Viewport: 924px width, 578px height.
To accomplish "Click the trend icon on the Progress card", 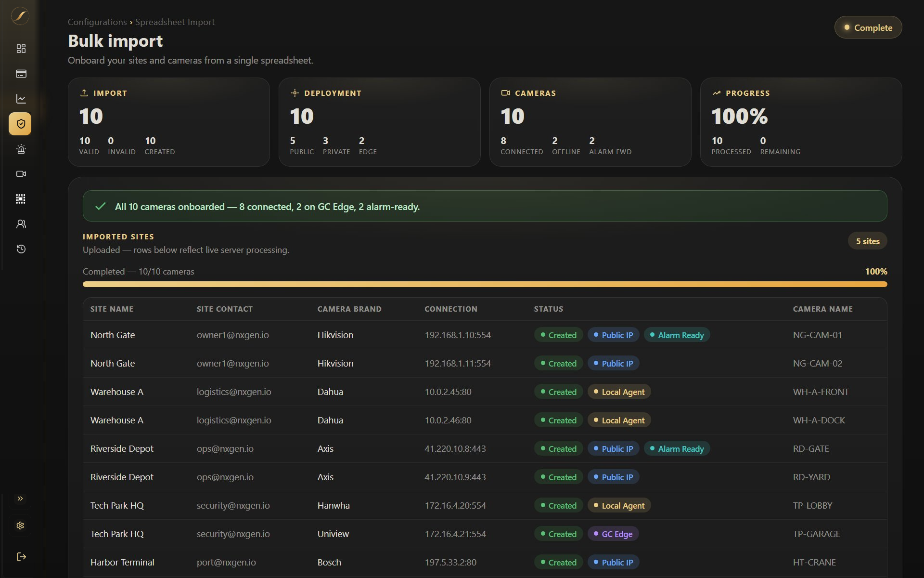I will pyautogui.click(x=716, y=93).
